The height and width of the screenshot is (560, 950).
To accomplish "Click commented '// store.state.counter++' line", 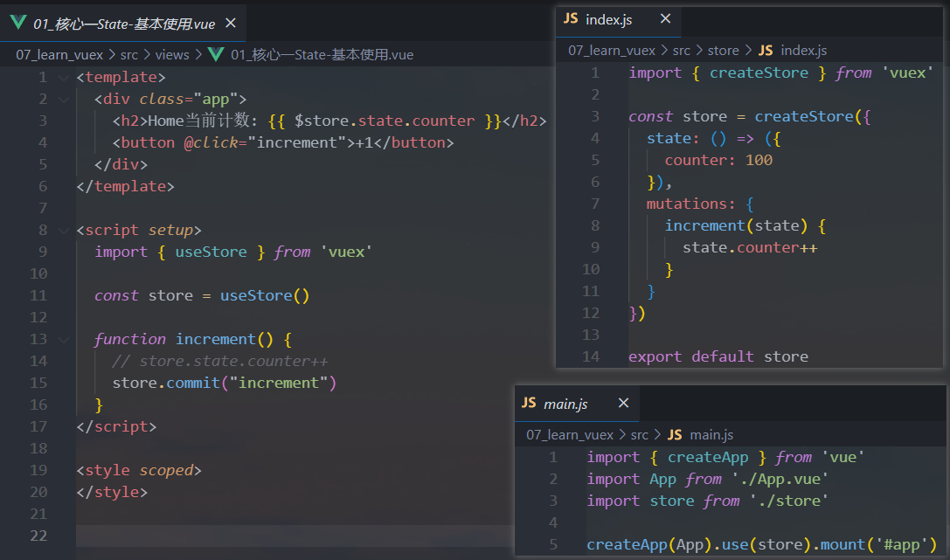I will 220,362.
